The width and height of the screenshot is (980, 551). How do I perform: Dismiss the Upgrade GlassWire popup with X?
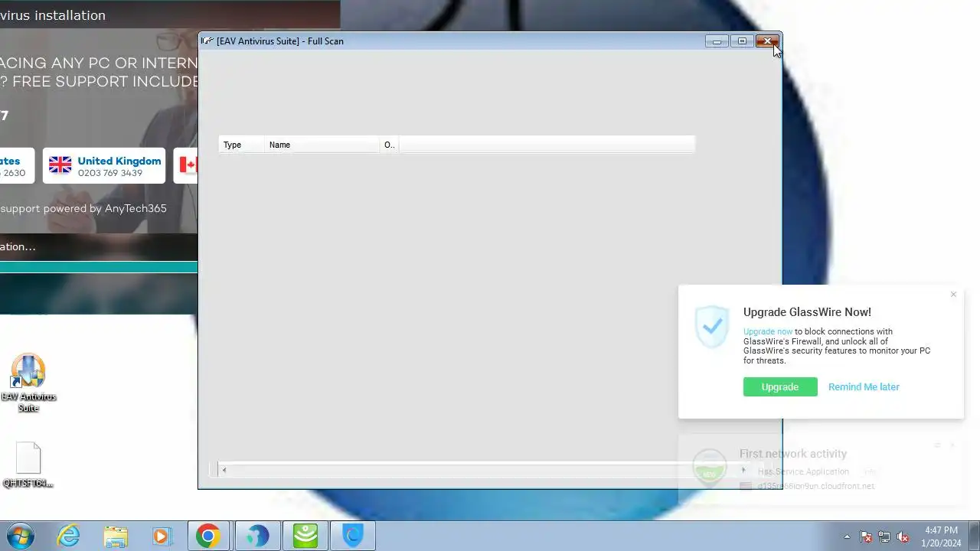(x=953, y=295)
